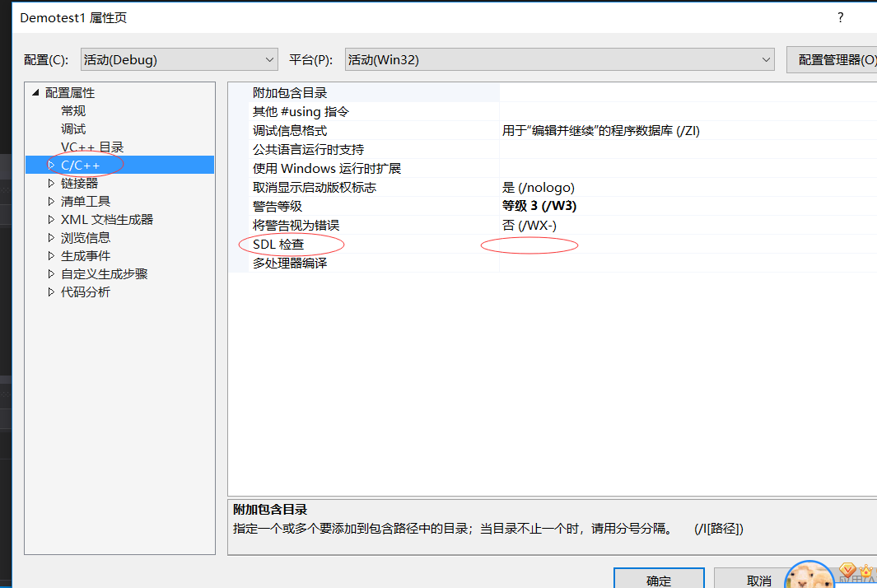Select the 调试信息格式 property row
Screen dimensions: 877x588
374,130
